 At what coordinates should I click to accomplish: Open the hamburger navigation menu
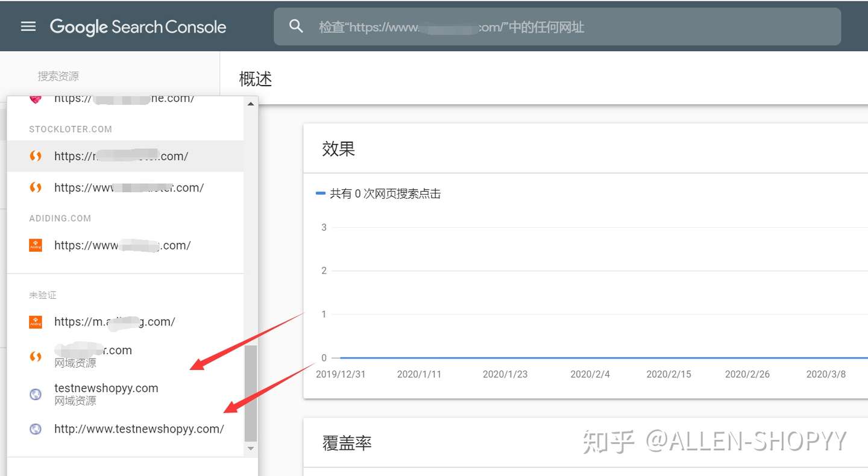28,27
